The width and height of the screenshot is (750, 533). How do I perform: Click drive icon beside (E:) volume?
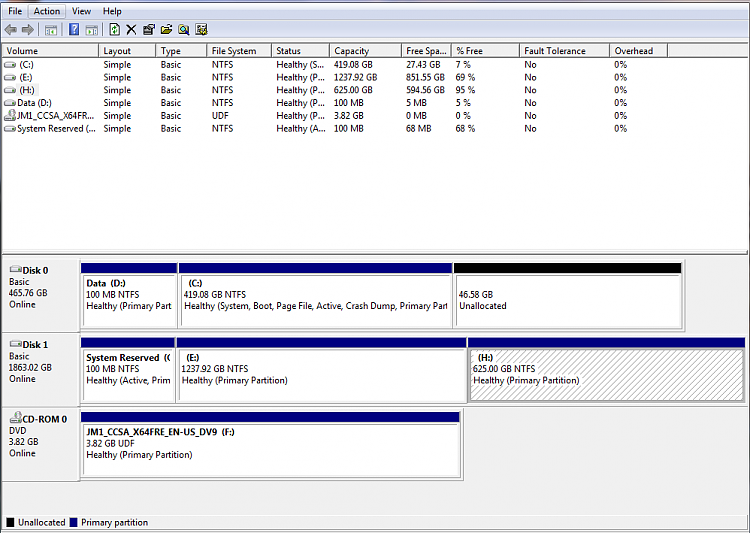[10, 78]
